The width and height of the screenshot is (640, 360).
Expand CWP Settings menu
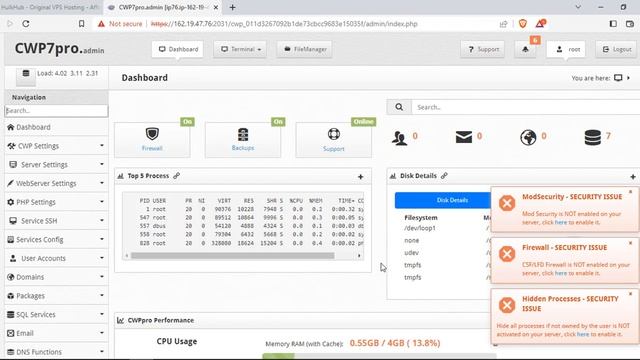56,146
